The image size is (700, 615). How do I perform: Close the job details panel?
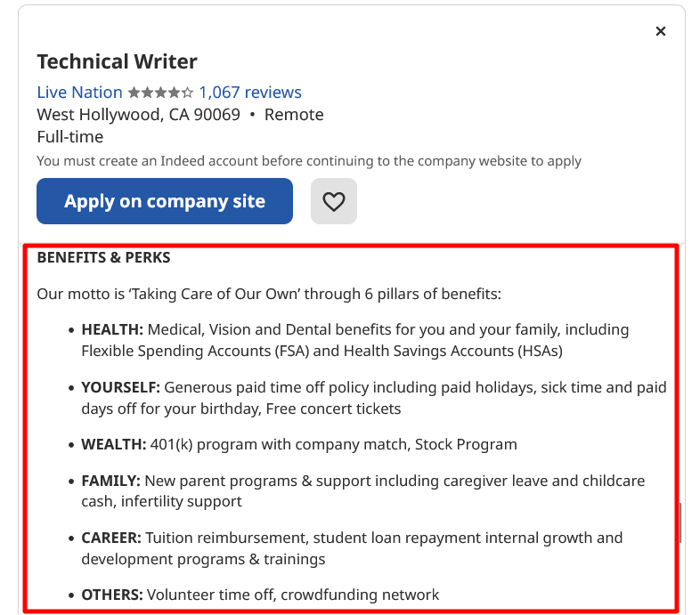[x=660, y=31]
